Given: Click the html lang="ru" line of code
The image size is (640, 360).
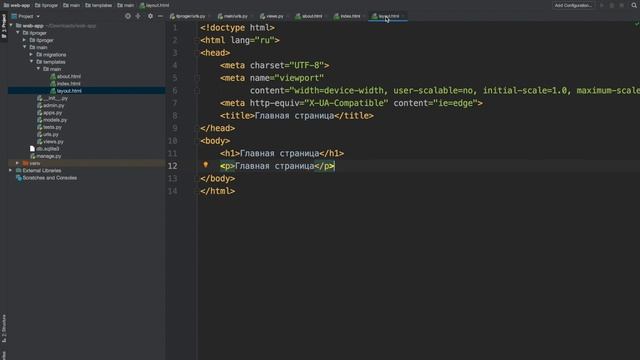Looking at the screenshot, I should click(x=240, y=40).
